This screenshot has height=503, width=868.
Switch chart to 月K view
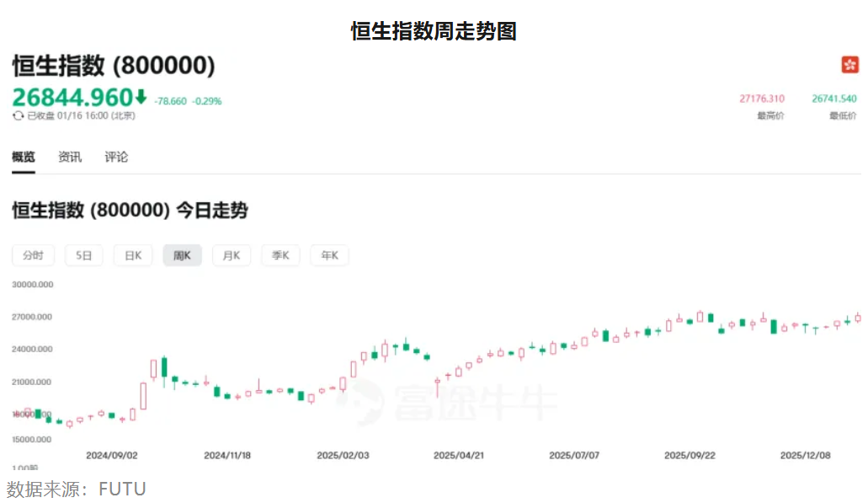click(231, 255)
